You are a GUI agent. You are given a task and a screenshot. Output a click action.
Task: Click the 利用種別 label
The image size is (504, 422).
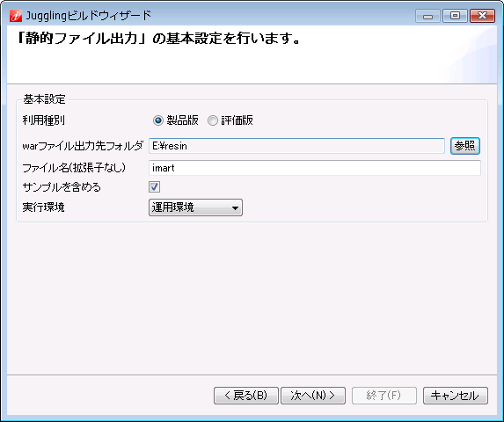(44, 120)
